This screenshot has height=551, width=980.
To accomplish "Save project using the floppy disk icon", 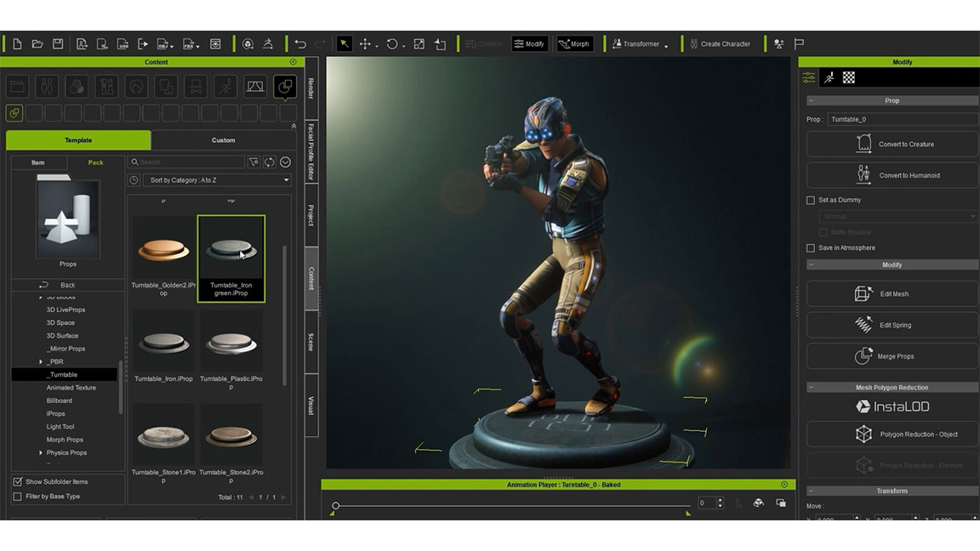I will (58, 43).
